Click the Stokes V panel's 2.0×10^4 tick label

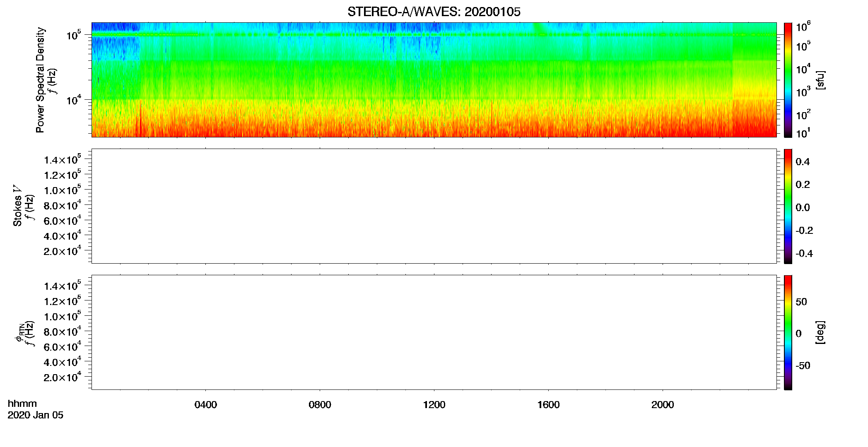(x=63, y=250)
